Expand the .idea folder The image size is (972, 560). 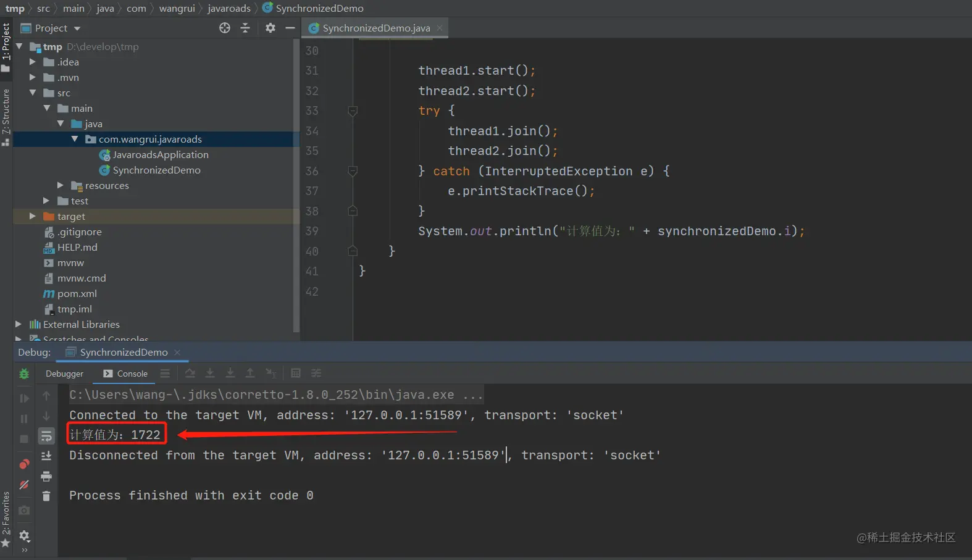[33, 62]
